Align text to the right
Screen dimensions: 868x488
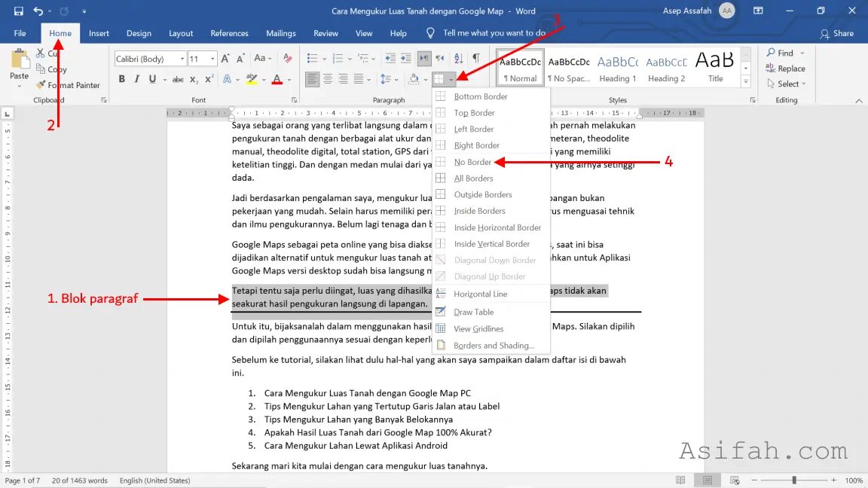click(x=344, y=80)
